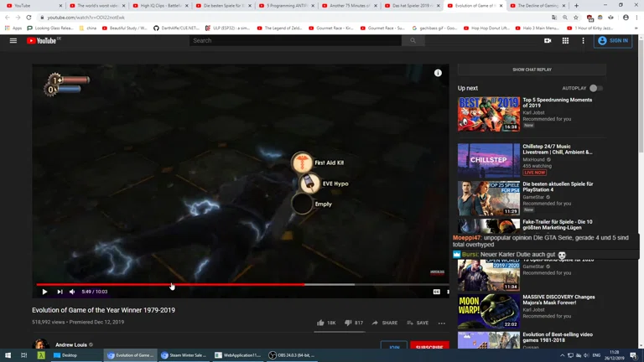Reload the page in Chrome

[x=29, y=18]
